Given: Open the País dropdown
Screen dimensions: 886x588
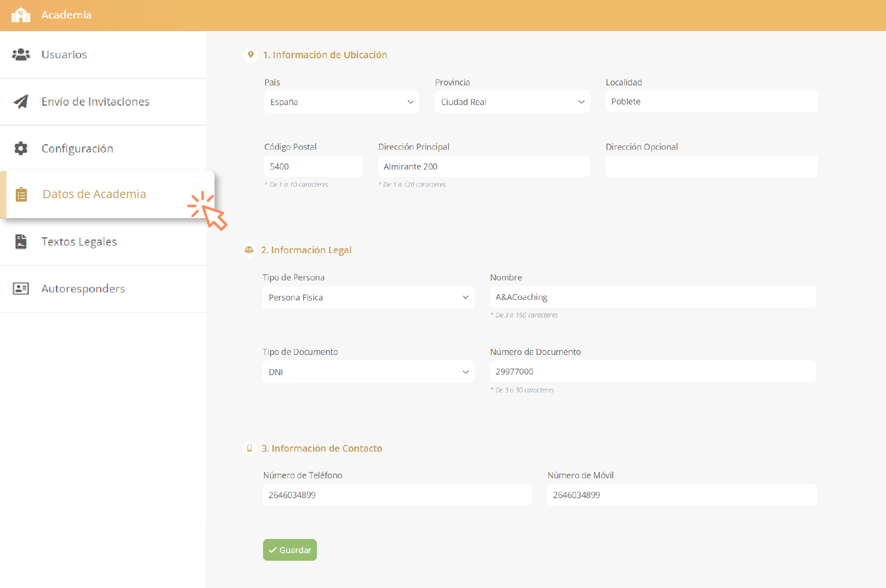Looking at the screenshot, I should (342, 102).
